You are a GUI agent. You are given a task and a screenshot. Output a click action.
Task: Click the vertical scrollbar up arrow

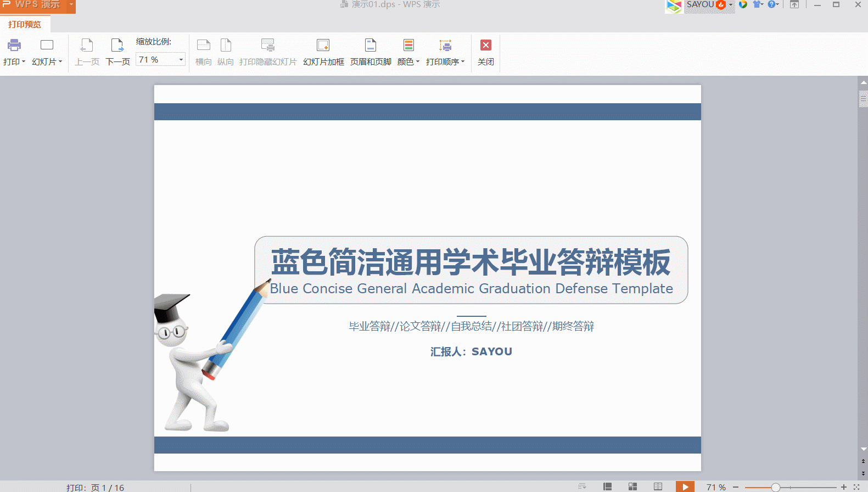[x=864, y=82]
